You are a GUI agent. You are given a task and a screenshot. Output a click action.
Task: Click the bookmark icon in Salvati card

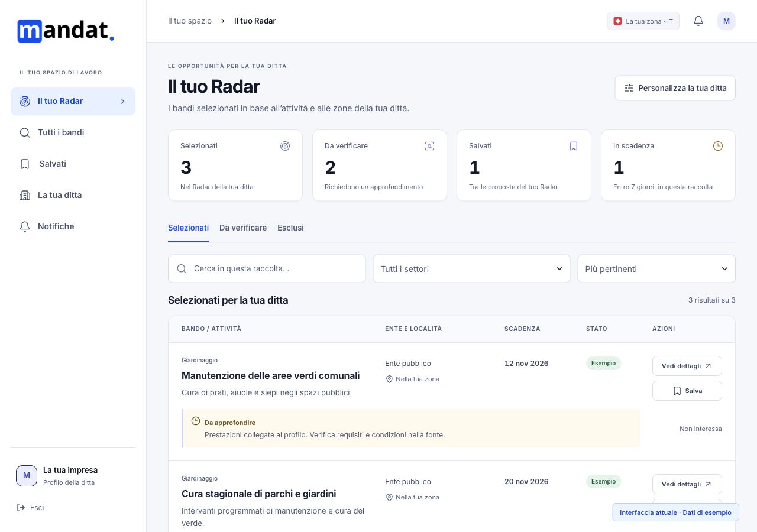tap(574, 146)
